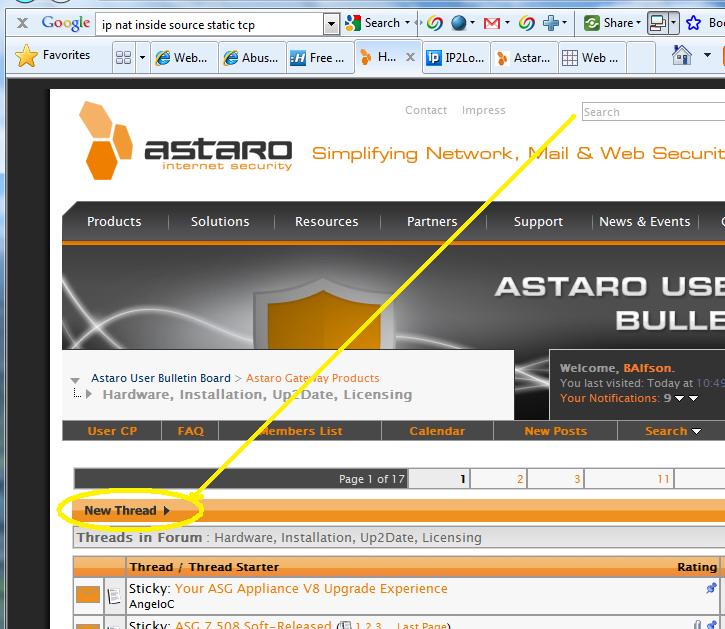Open the forum Search dropdown menu
The height and width of the screenshot is (629, 725).
pos(672,431)
